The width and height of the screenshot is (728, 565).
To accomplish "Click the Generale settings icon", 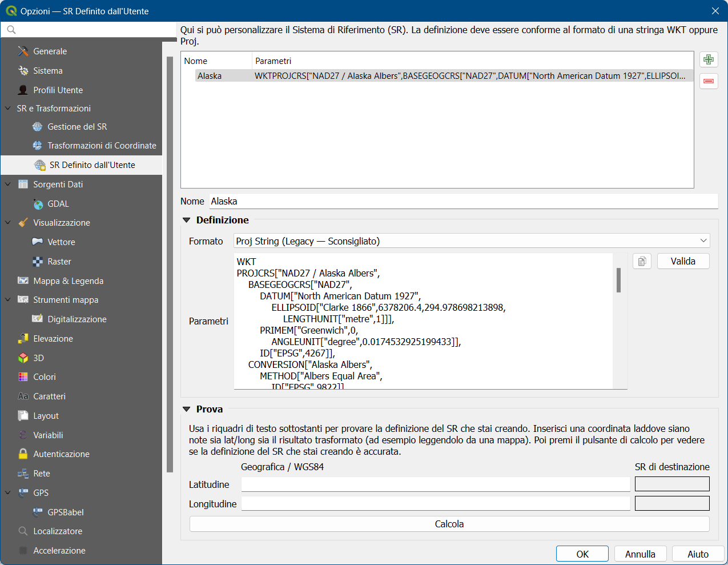I will (x=23, y=51).
